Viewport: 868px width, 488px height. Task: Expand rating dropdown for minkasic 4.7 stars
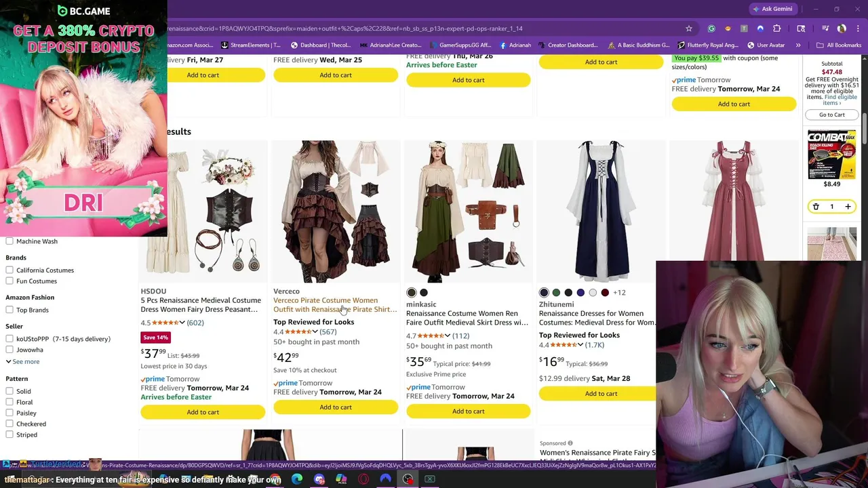(x=448, y=336)
